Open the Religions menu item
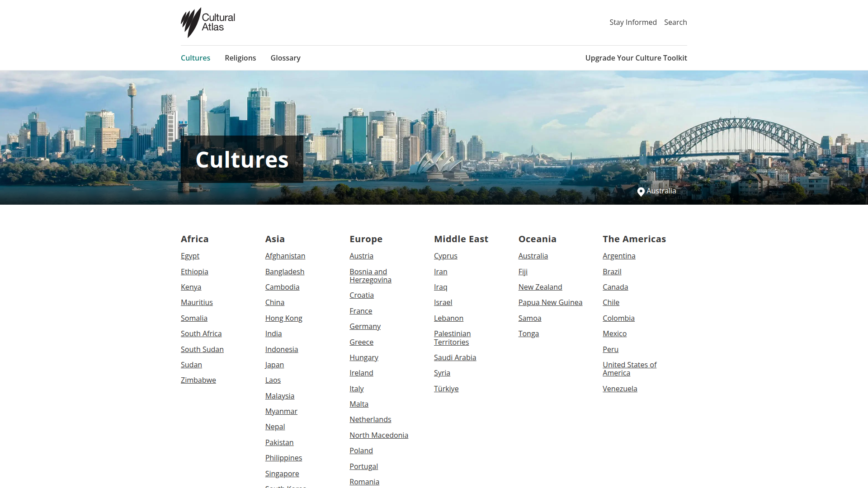The image size is (868, 488). (240, 58)
